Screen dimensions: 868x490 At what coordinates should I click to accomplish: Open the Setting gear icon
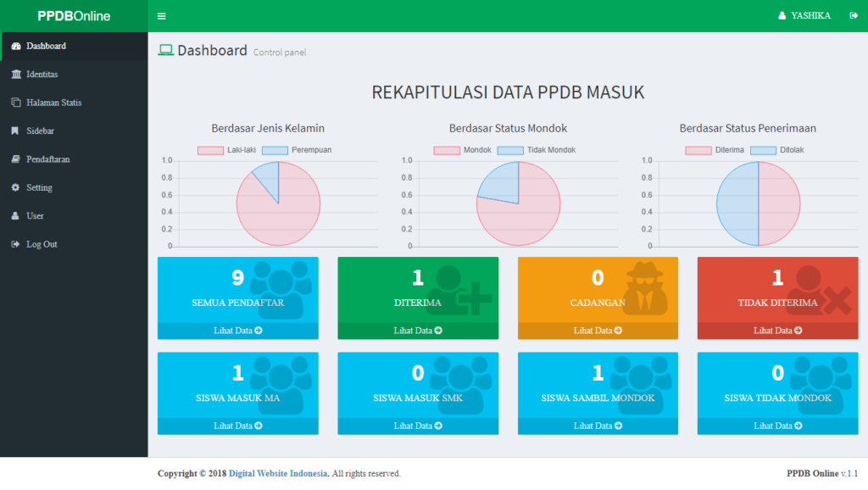click(x=14, y=187)
